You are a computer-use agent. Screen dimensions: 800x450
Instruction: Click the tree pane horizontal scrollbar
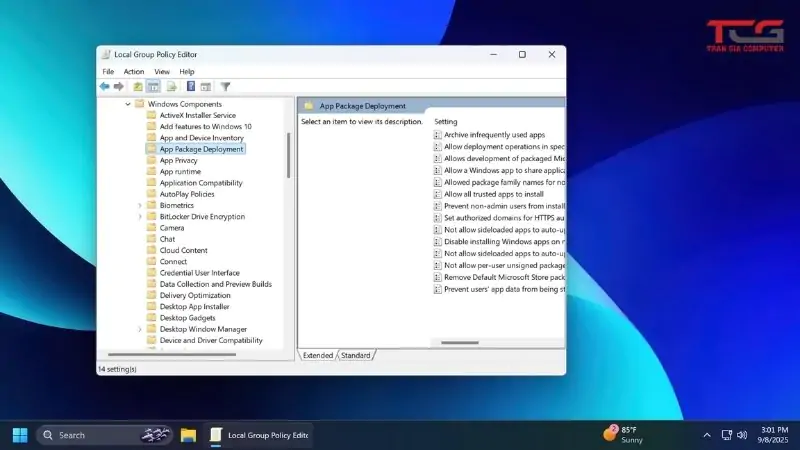tap(172, 354)
